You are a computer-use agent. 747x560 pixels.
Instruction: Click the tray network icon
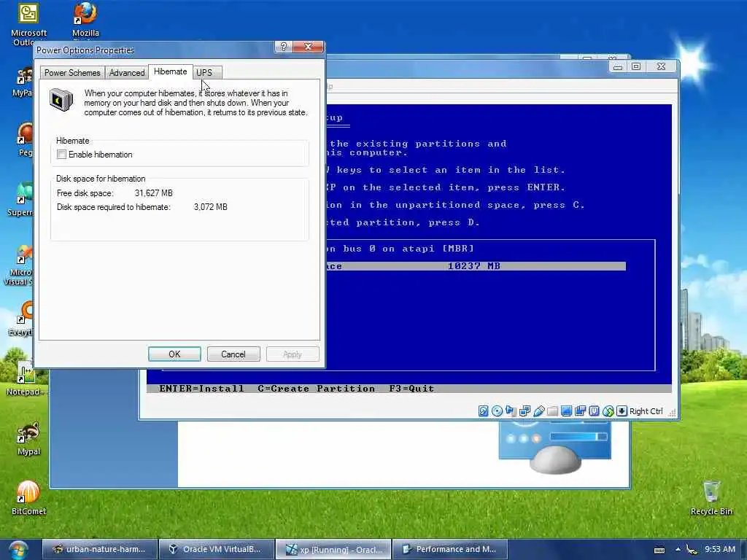(692, 550)
